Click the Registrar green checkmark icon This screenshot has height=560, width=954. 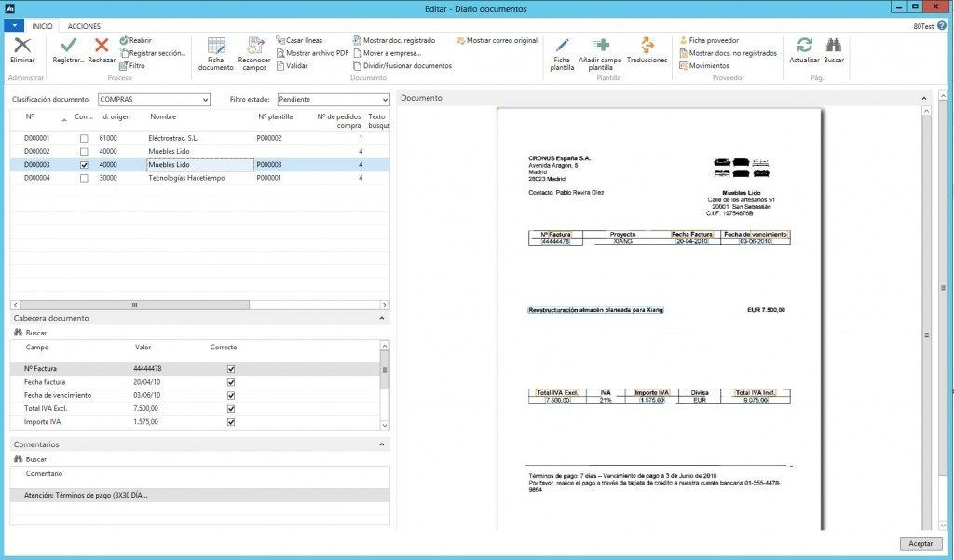pyautogui.click(x=68, y=45)
